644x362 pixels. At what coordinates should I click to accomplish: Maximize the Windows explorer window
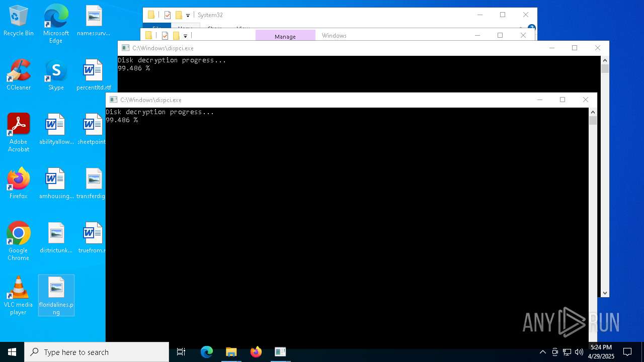[500, 35]
